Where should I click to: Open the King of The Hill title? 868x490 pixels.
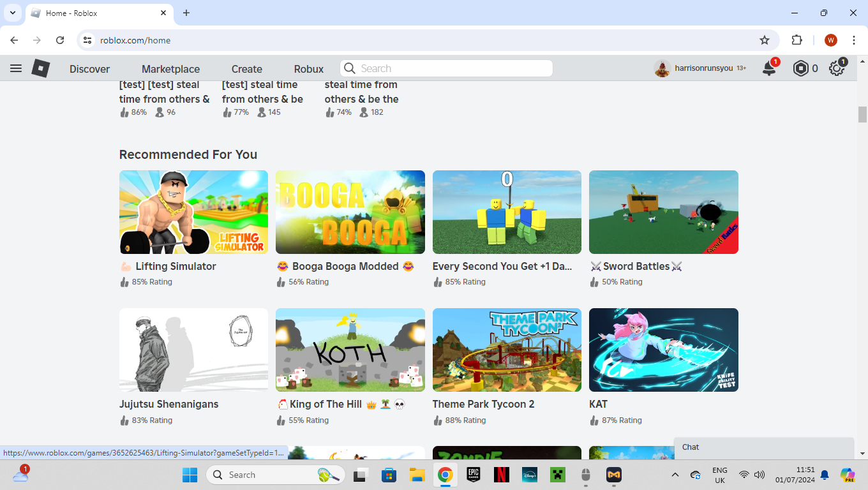(x=341, y=404)
